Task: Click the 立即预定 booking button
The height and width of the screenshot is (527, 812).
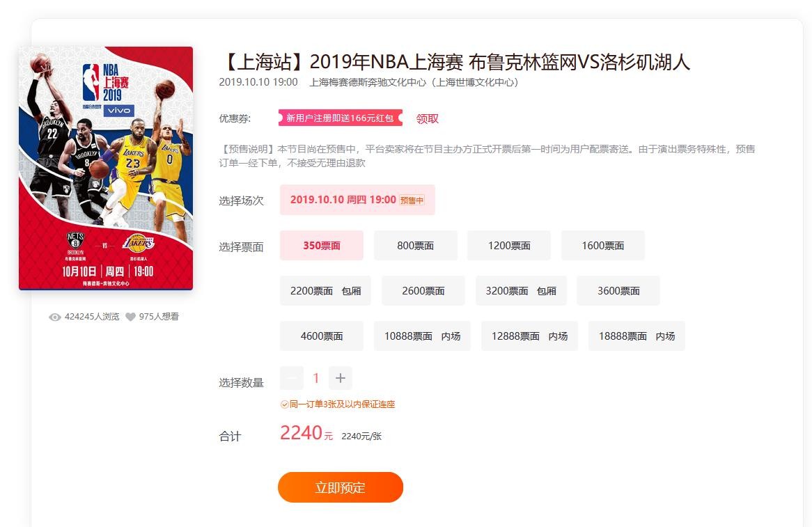Action: (341, 487)
